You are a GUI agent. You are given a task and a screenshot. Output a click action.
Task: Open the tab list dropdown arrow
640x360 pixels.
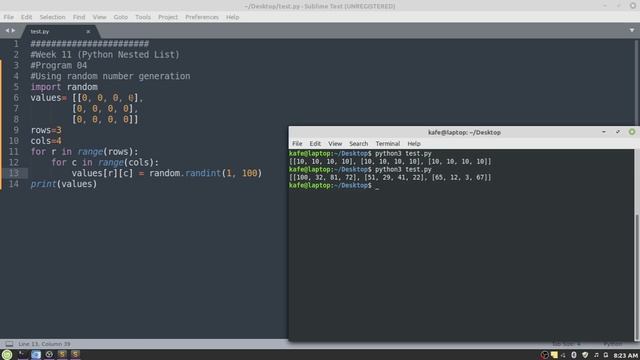pos(632,30)
